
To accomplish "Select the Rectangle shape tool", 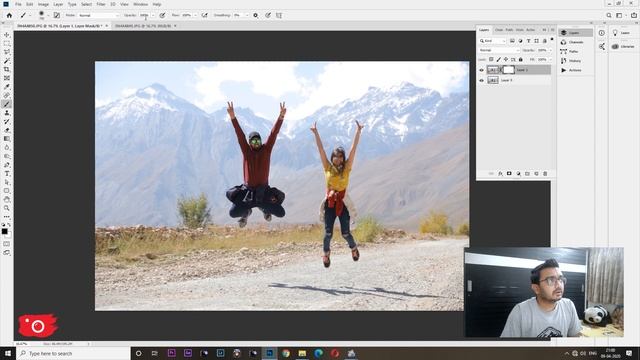I will click(x=7, y=191).
